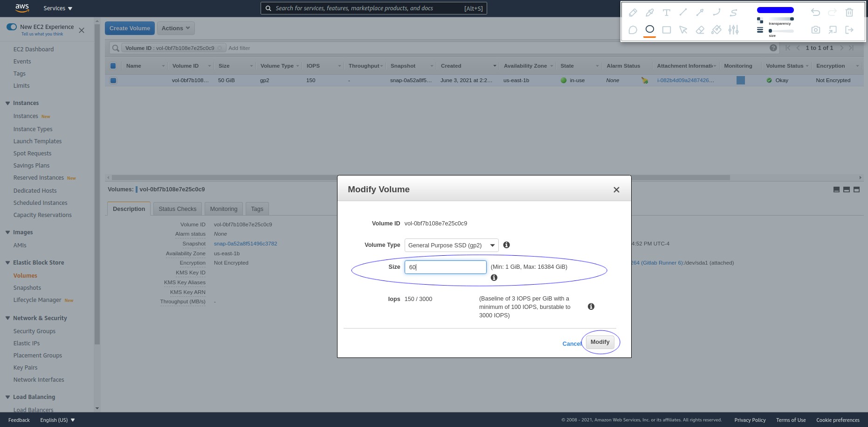The height and width of the screenshot is (427, 868).
Task: Switch to the Tags tab
Action: pyautogui.click(x=257, y=209)
